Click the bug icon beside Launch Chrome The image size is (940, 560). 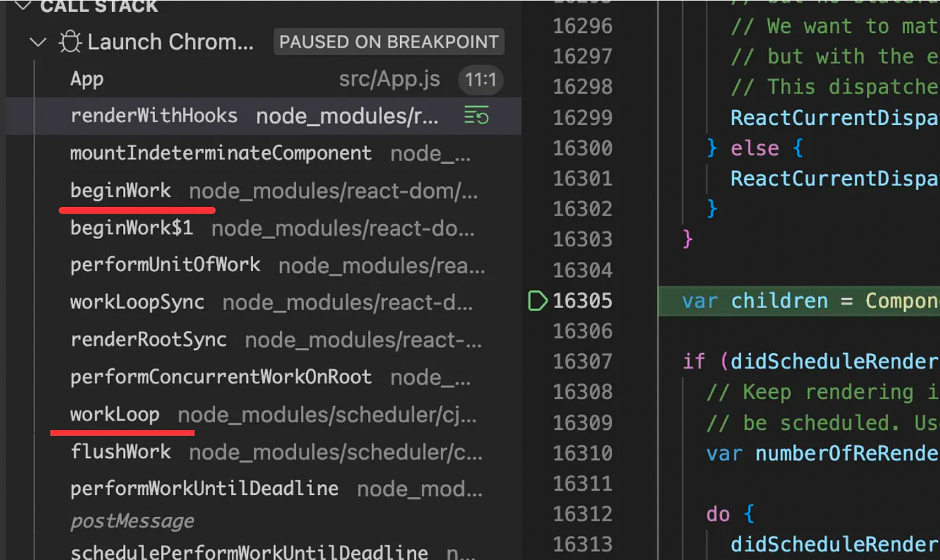pos(70,42)
